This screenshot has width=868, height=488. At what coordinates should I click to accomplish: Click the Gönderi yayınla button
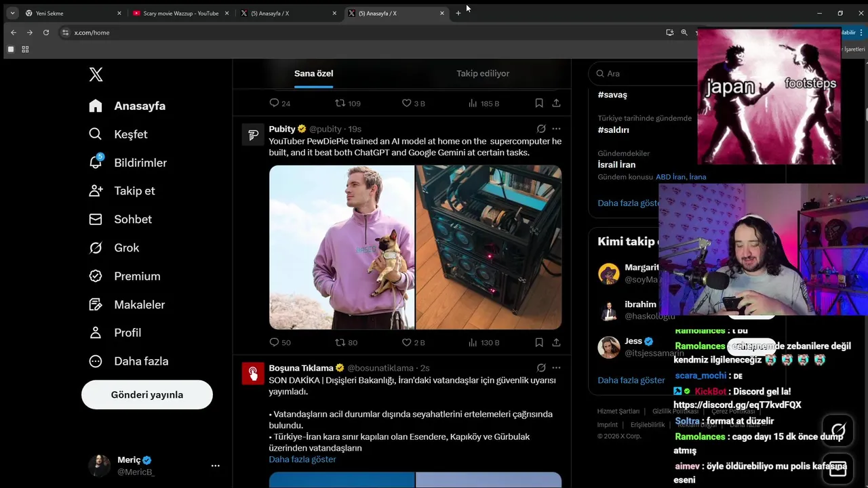tap(147, 394)
